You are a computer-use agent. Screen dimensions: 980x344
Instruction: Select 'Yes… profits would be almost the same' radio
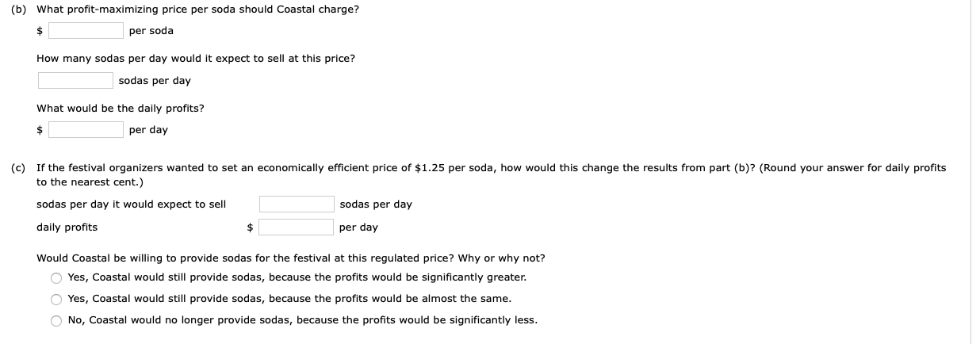coord(56,299)
